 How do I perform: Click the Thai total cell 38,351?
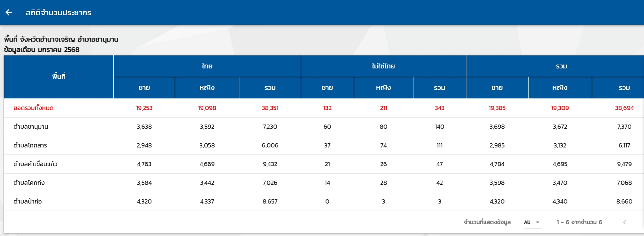point(270,108)
